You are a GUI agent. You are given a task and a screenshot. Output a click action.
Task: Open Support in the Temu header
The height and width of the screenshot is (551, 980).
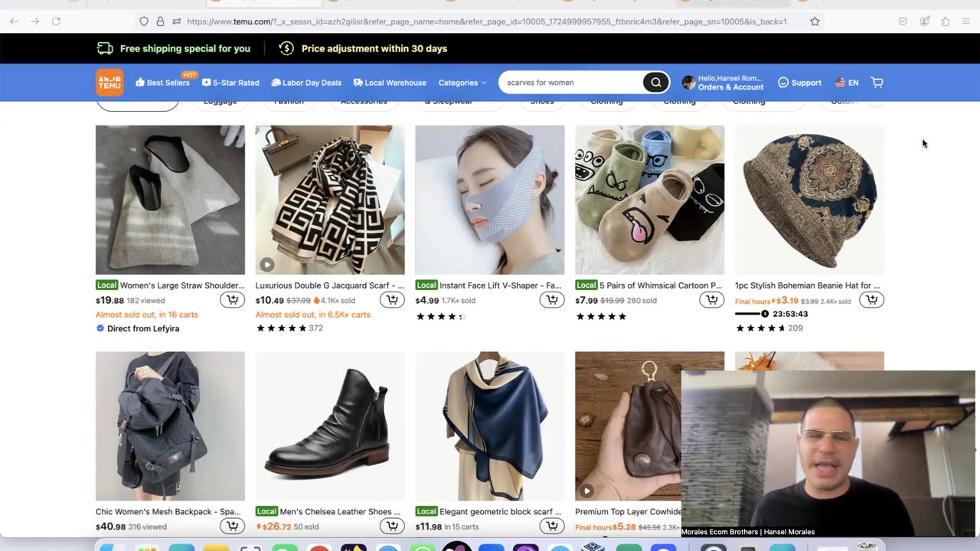tap(799, 83)
